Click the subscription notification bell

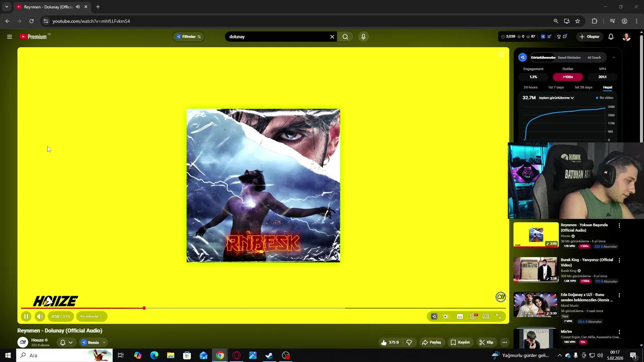coord(62,342)
